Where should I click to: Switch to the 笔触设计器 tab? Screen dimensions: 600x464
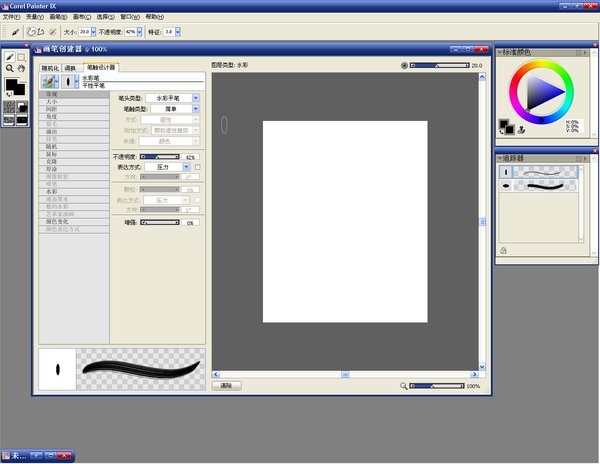(x=101, y=67)
